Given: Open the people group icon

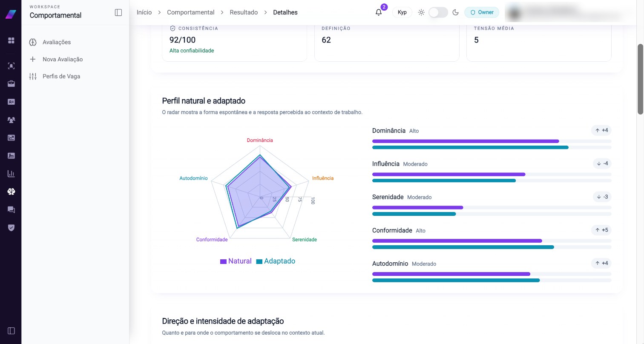Looking at the screenshot, I should click(11, 120).
